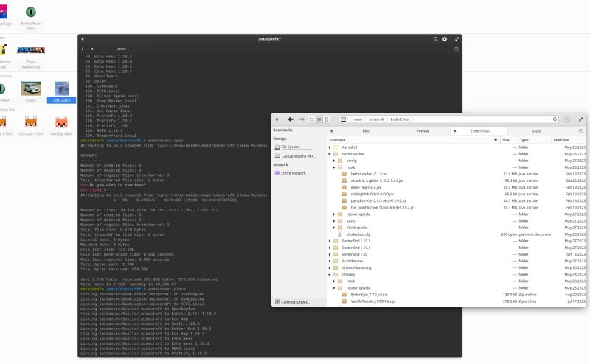Select Better End 1.20 folder icon
Image resolution: width=590 pixels, height=364 pixels.
coord(336,254)
